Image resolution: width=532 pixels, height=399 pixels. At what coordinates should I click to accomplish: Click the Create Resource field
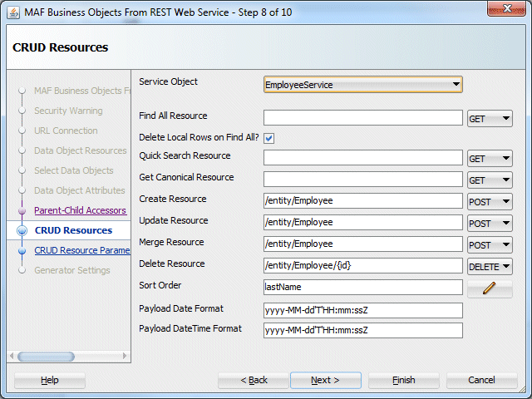[363, 201]
